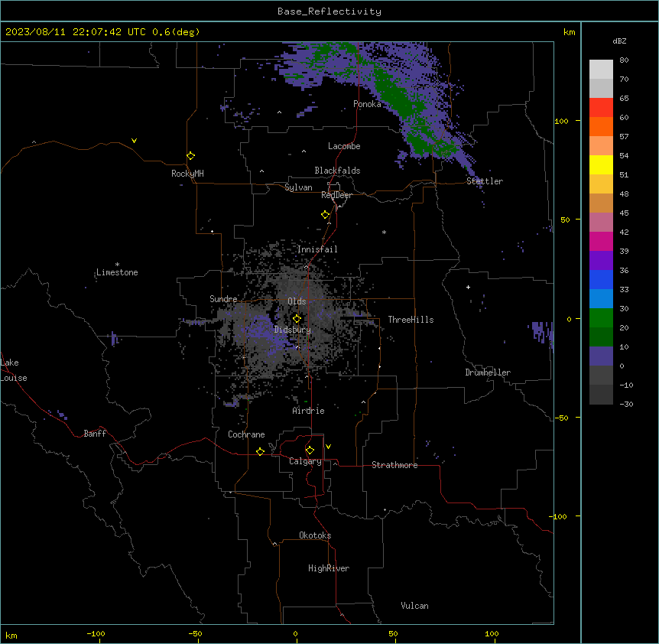
Task: Choose the lightest gray 80-70 dBZ swatch
Action: (601, 70)
